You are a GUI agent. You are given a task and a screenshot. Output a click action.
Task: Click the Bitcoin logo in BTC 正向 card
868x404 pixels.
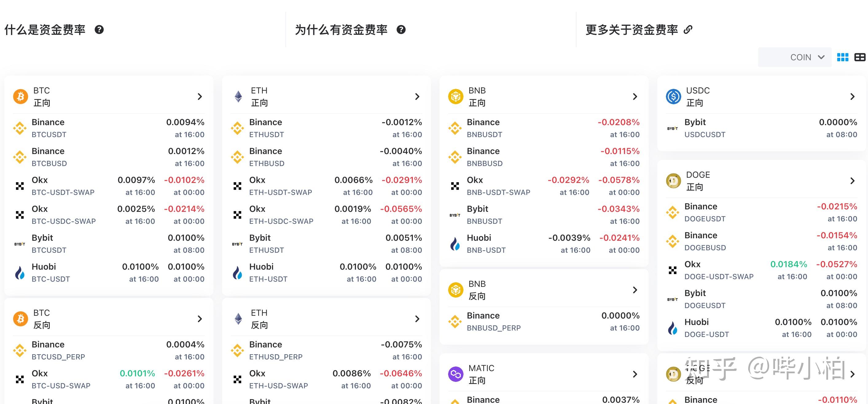coord(21,97)
